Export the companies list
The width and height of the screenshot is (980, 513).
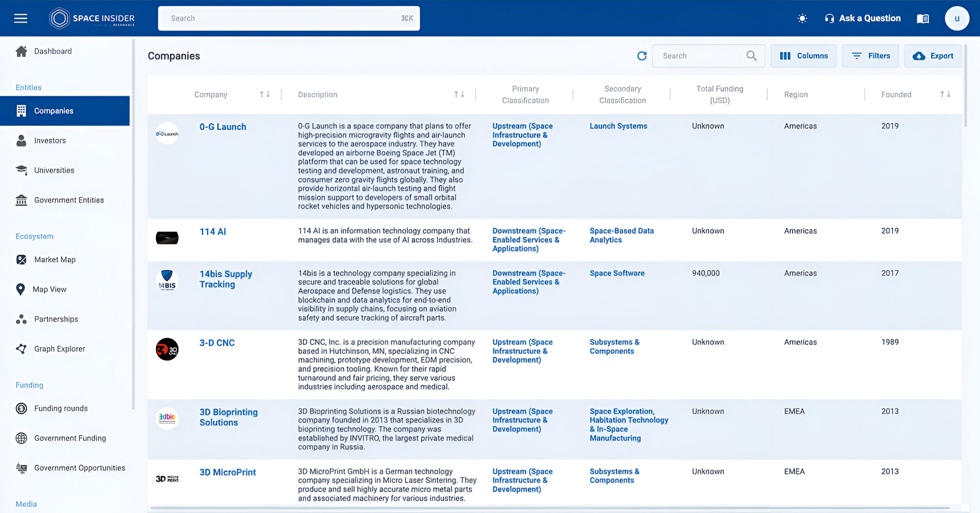tap(933, 56)
